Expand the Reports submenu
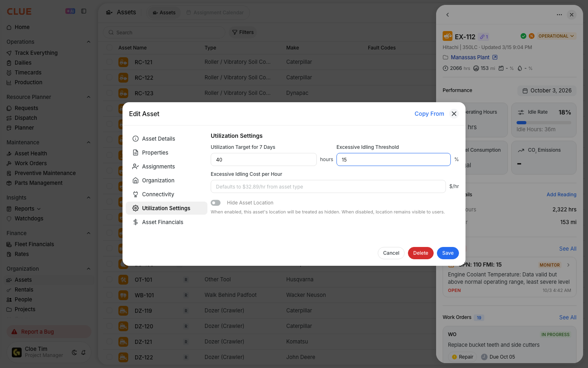This screenshot has width=588, height=368. (x=39, y=209)
